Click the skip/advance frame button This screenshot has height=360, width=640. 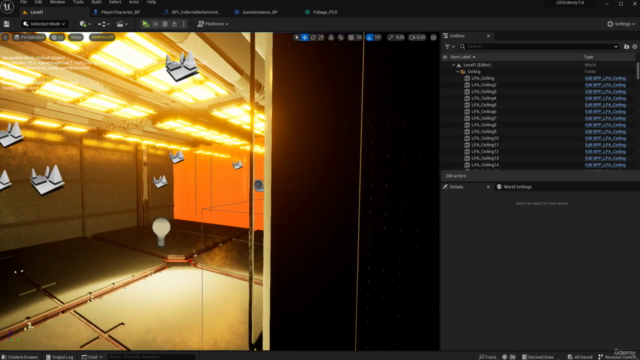[x=156, y=24]
